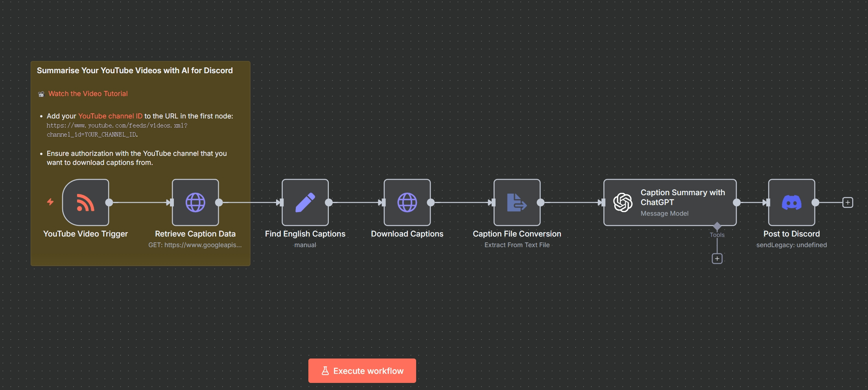
Task: Select the Caption File Conversion node
Action: [517, 202]
